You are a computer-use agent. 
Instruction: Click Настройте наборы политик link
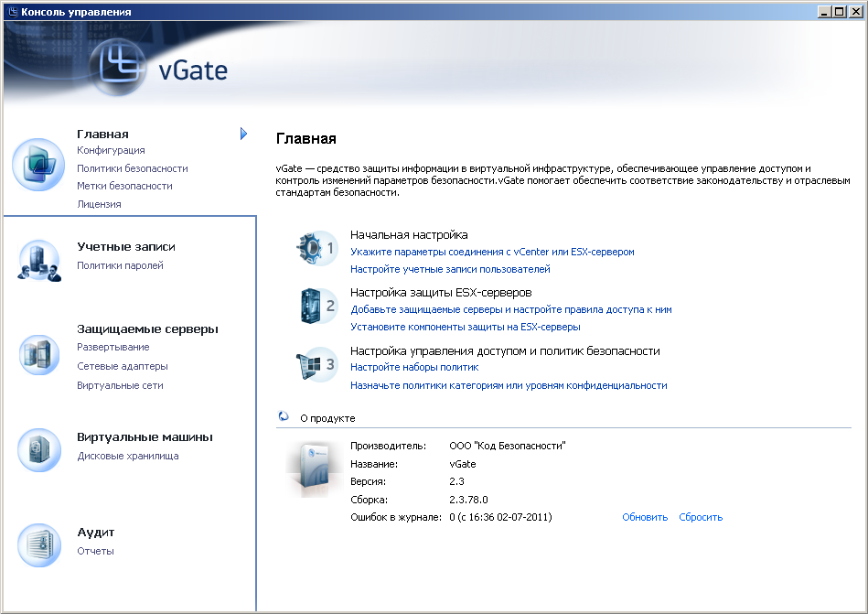(x=414, y=367)
